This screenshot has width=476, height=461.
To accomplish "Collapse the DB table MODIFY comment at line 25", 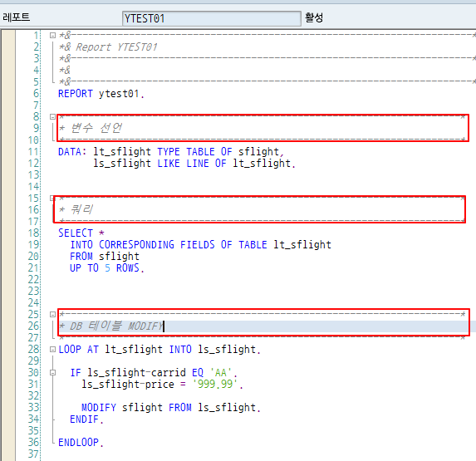I will [x=53, y=315].
